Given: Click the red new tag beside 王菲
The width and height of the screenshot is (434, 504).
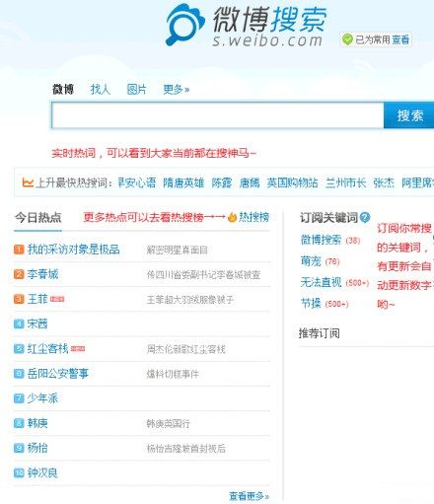Looking at the screenshot, I should (57, 299).
